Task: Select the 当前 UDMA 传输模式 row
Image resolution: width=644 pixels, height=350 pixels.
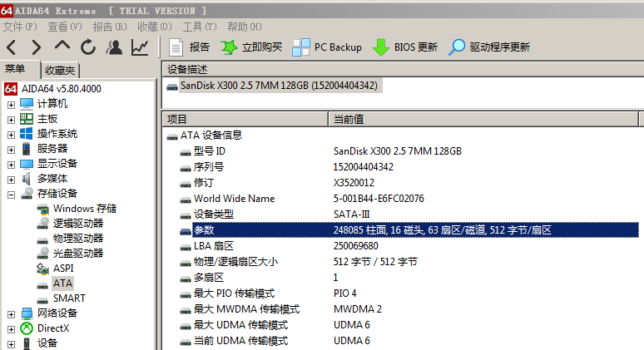Action: 409,341
